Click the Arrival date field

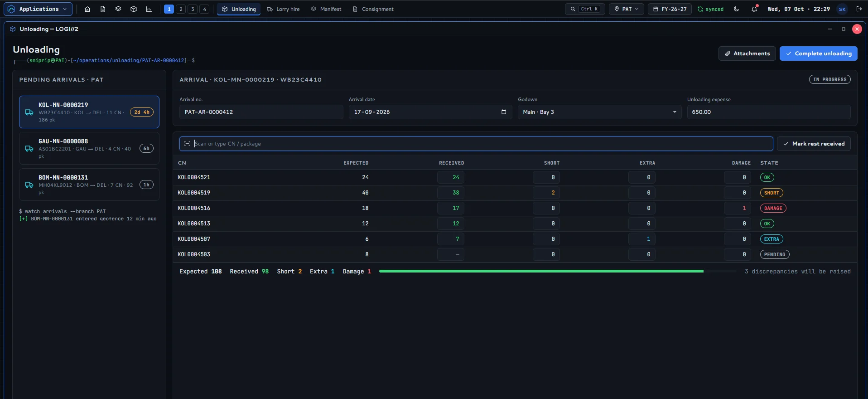point(430,112)
